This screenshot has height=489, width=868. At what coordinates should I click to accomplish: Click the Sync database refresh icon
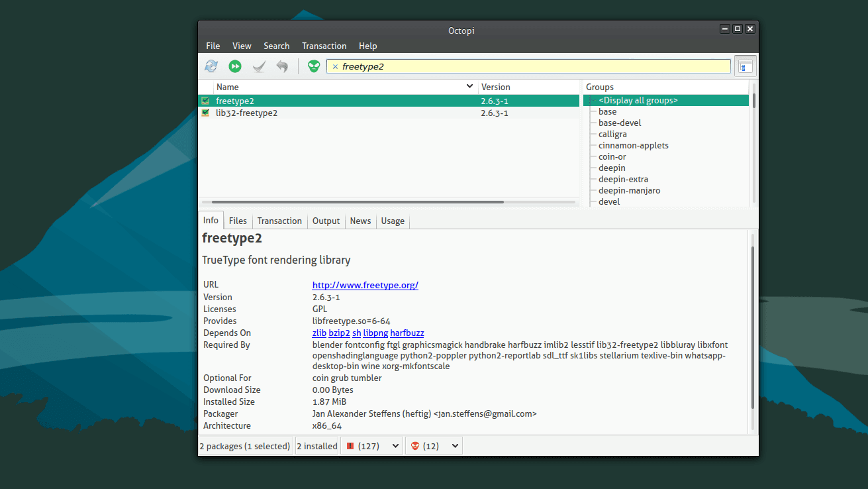click(x=211, y=66)
